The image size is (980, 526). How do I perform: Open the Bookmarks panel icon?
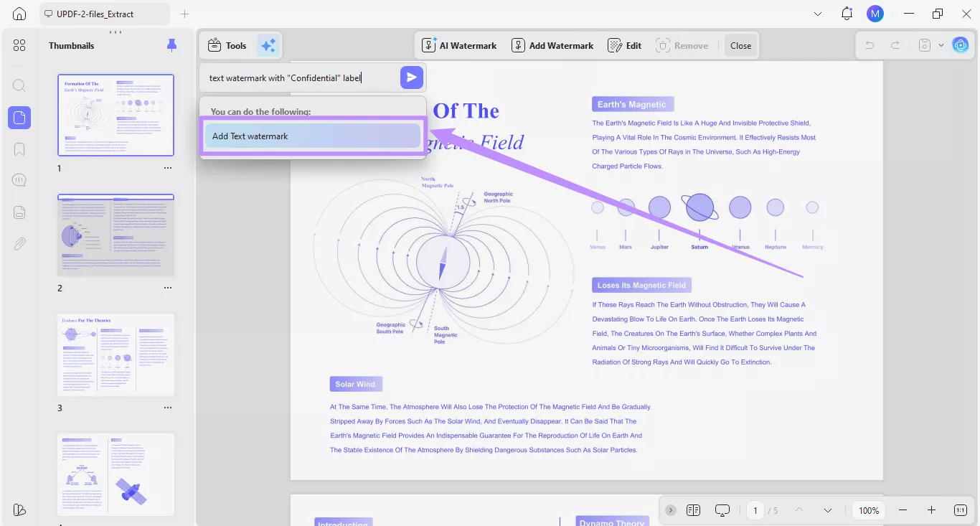[19, 149]
